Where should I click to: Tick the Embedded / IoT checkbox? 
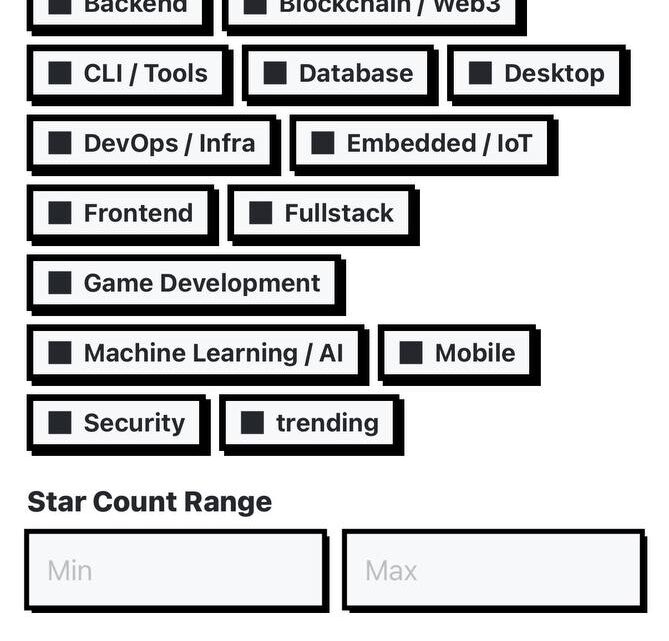[322, 143]
